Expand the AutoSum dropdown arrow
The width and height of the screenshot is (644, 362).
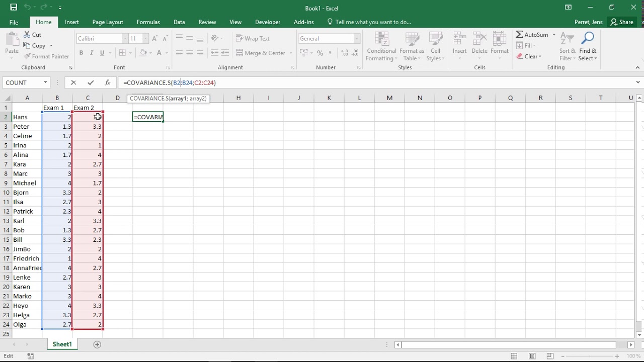point(554,35)
